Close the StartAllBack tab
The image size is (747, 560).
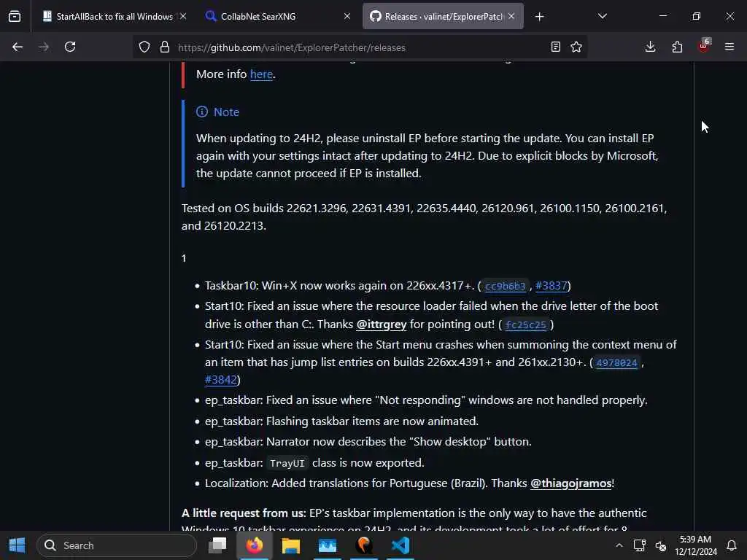[183, 16]
